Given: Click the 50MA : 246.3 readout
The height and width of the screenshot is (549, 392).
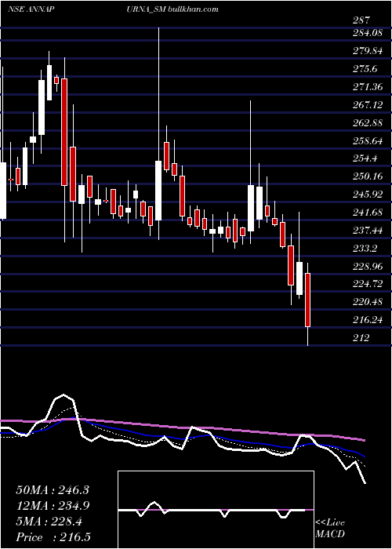Looking at the screenshot, I should [53, 490].
